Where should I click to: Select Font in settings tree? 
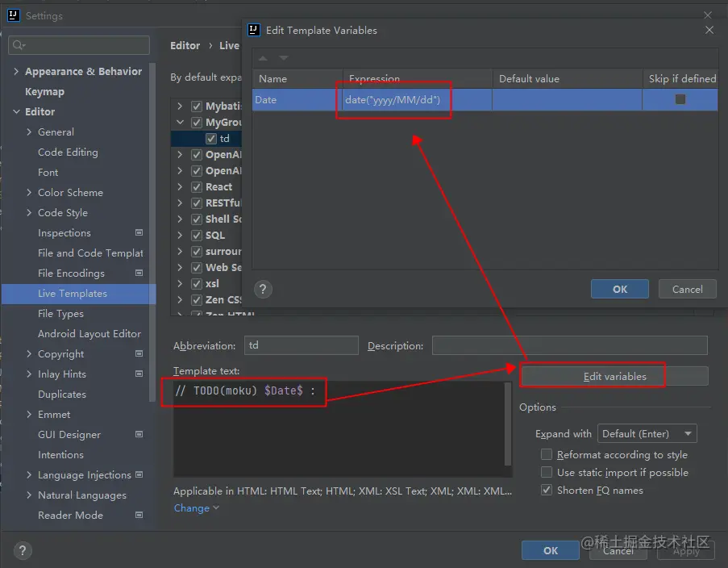(48, 172)
